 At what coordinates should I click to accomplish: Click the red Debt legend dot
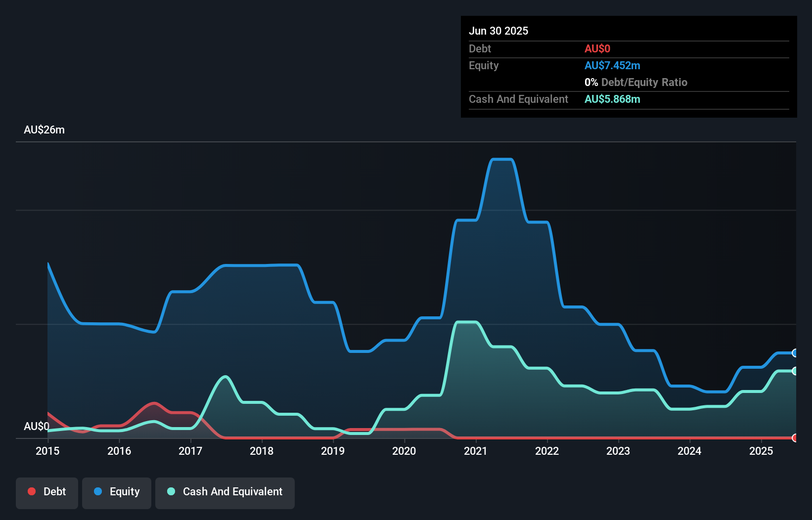tap(31, 491)
